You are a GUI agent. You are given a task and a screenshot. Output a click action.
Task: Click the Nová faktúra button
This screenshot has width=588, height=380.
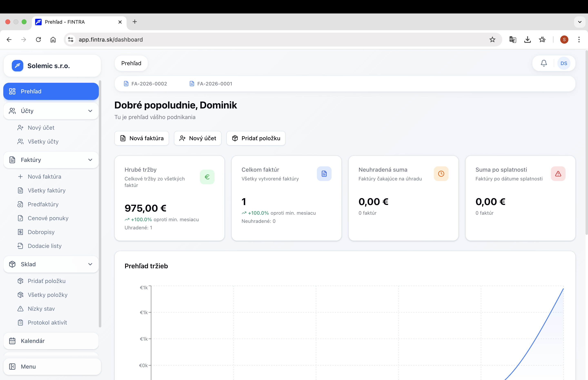click(141, 138)
